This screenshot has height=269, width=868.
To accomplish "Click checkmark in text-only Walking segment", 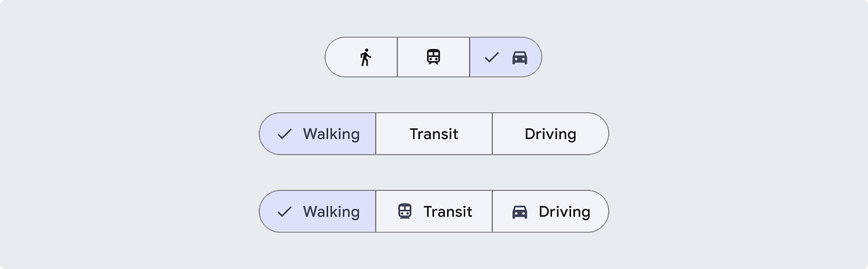I will coord(285,134).
